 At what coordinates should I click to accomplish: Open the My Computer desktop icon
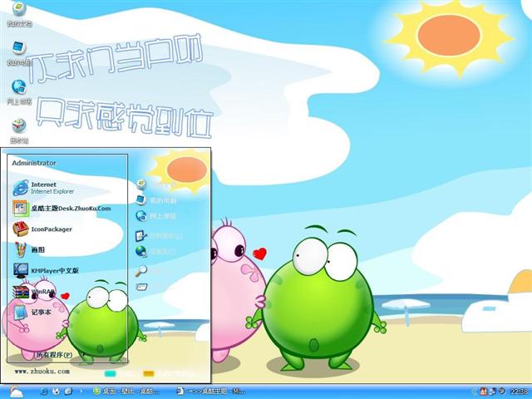(x=19, y=53)
